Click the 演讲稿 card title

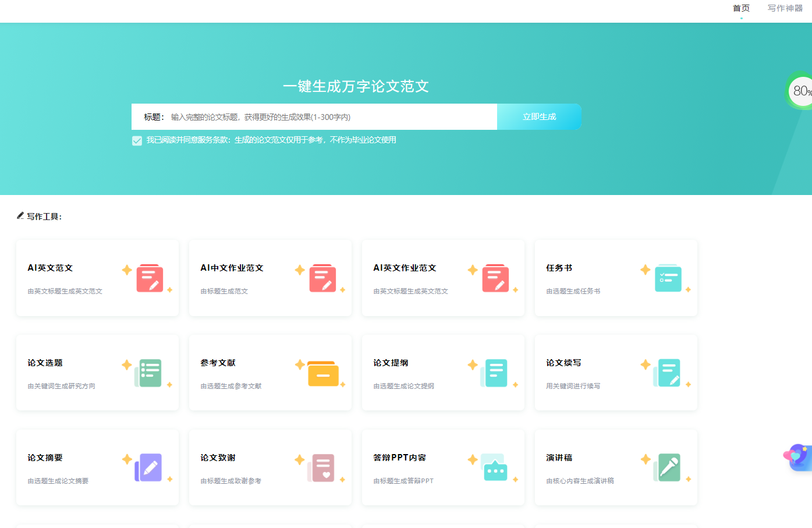pyautogui.click(x=559, y=458)
